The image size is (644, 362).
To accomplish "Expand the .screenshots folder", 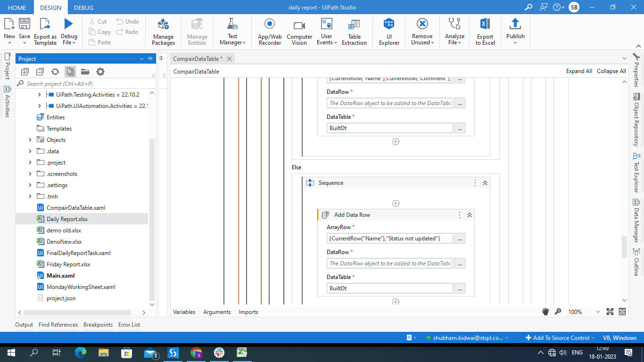I will click(x=30, y=174).
